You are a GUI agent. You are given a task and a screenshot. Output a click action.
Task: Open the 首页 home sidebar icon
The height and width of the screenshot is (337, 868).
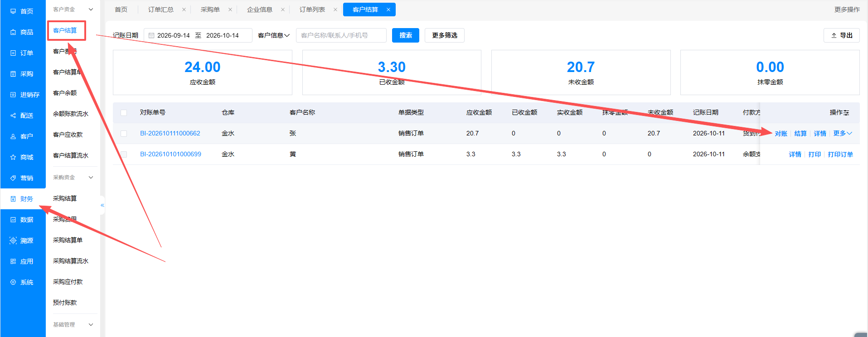click(13, 11)
